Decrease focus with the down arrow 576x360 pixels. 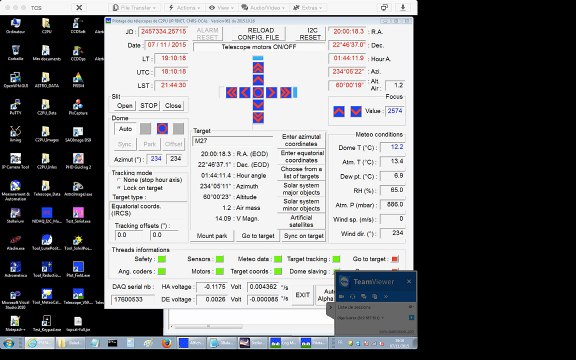point(356,111)
